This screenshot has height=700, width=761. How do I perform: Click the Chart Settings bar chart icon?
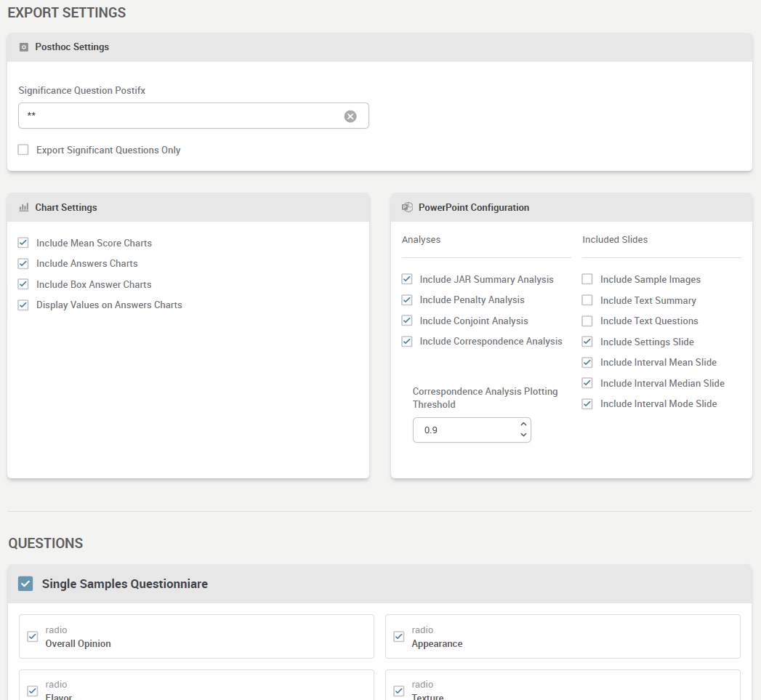24,207
